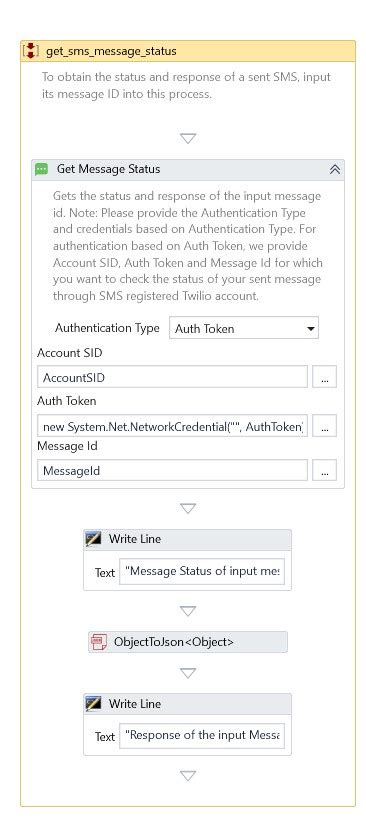Select the Get Message Status header
Viewport: 366px width, 837px height.
coord(188,169)
